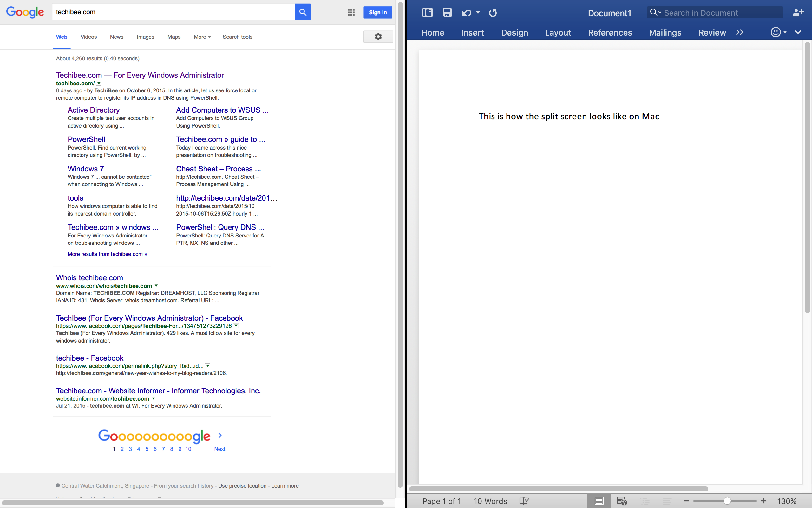Show more ribbon tabs chevron
The image size is (812, 508).
(x=740, y=32)
